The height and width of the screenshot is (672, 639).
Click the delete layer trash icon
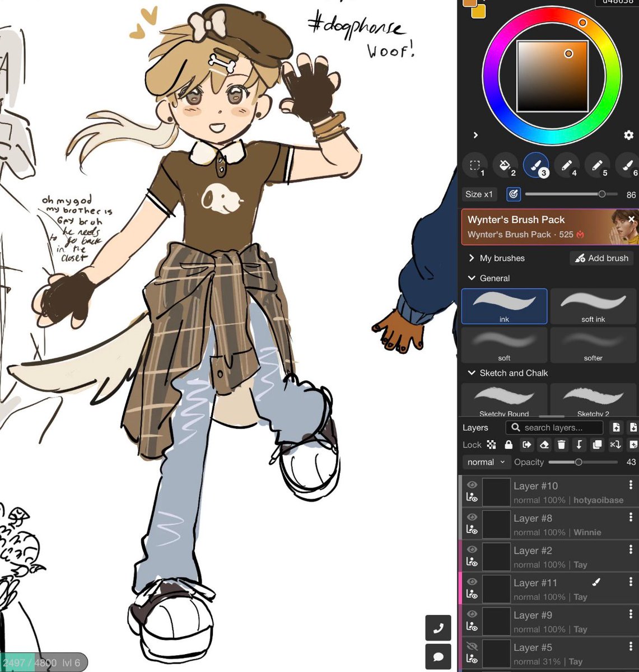click(561, 445)
